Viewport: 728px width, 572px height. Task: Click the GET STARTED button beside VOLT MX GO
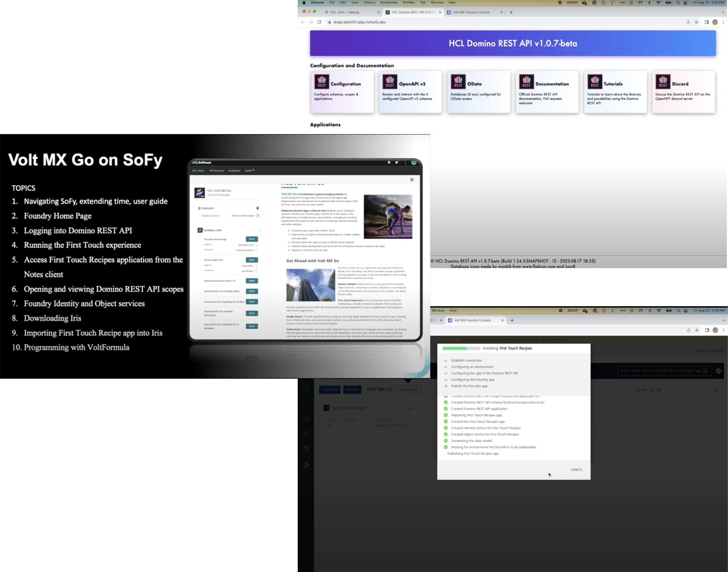point(408,390)
